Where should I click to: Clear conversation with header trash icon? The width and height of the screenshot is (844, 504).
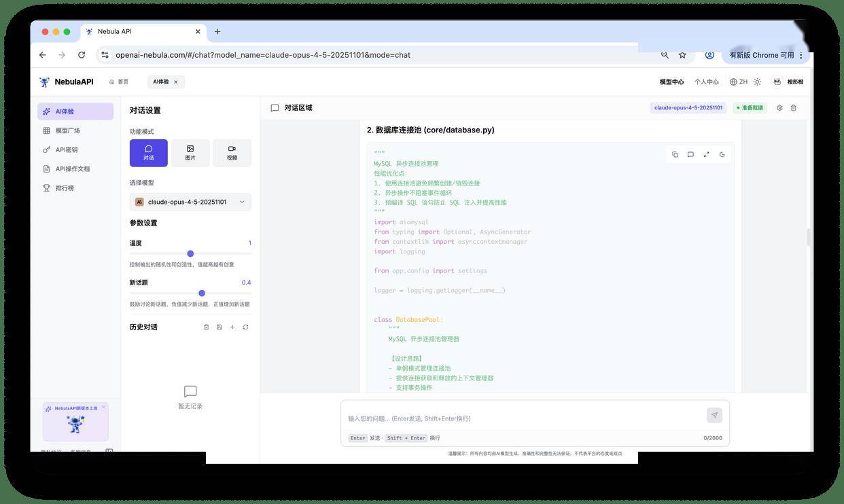coord(794,108)
